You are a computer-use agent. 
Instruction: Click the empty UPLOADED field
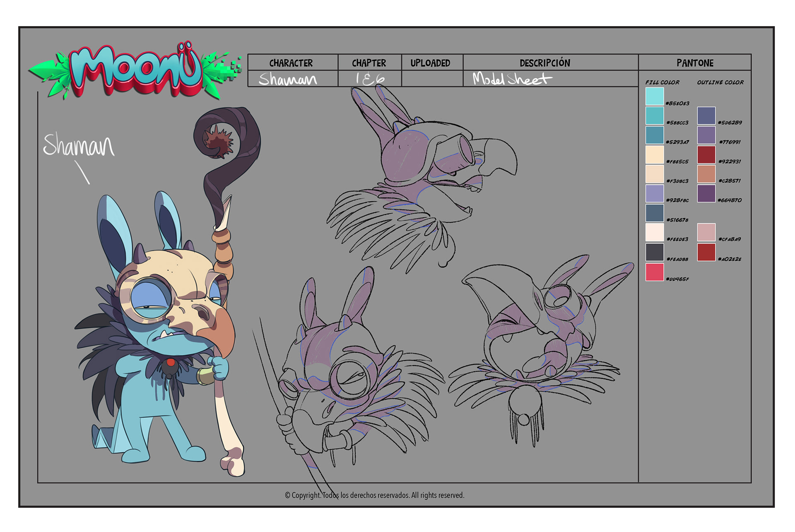pyautogui.click(x=432, y=79)
